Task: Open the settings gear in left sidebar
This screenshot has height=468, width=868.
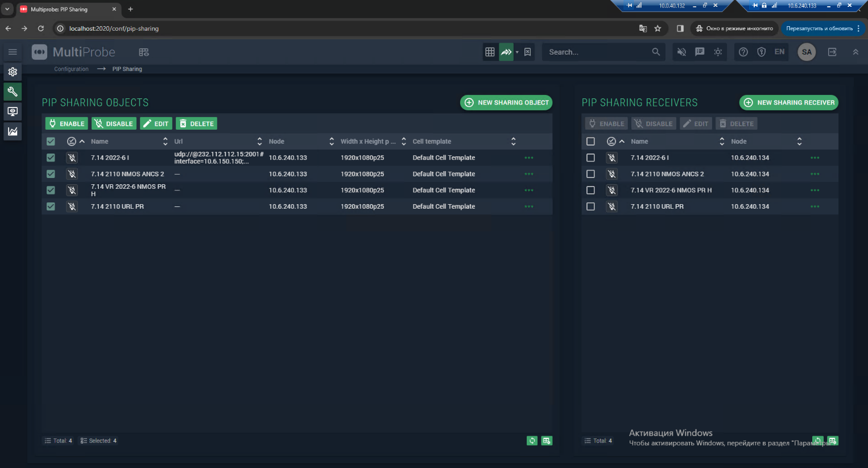Action: point(13,72)
